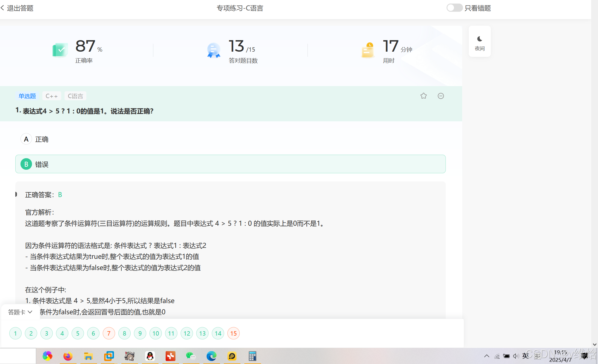This screenshot has width=598, height=364.
Task: Open Firefox from the taskbar
Action: click(x=68, y=356)
